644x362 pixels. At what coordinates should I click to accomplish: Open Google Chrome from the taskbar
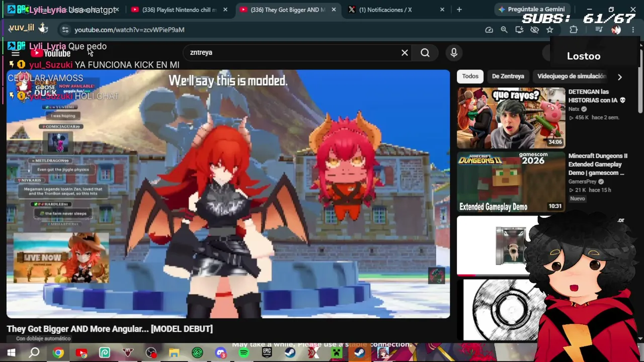(x=58, y=353)
